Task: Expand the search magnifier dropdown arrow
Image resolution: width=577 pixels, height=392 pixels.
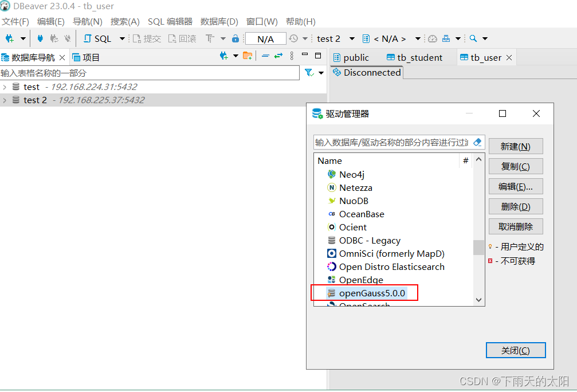Action: (485, 38)
